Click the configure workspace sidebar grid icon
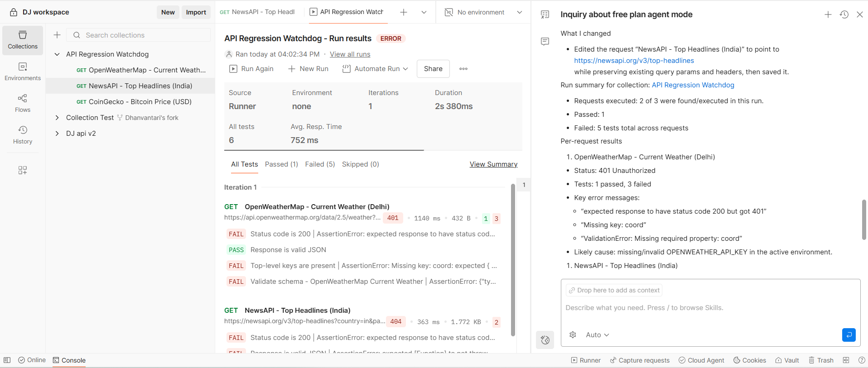The height and width of the screenshot is (368, 868). [23, 170]
